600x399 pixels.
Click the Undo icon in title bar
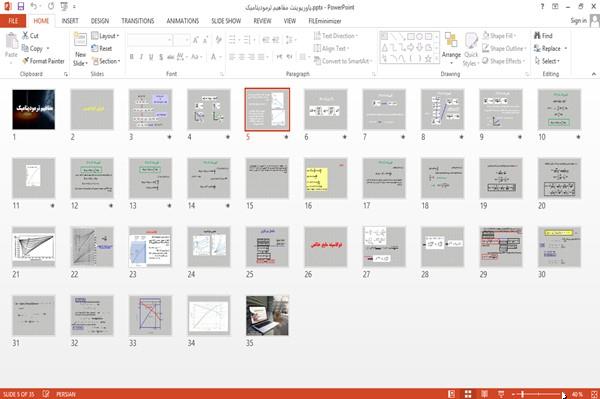coord(34,7)
